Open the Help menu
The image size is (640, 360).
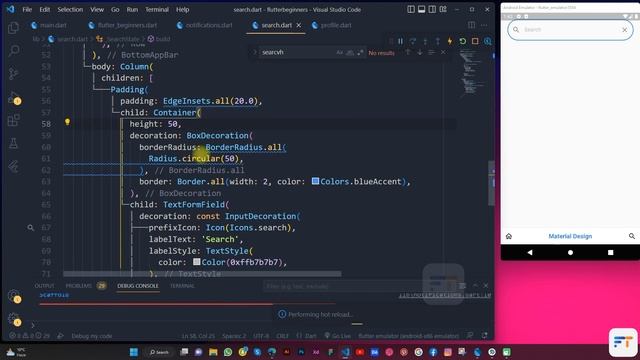point(182,9)
